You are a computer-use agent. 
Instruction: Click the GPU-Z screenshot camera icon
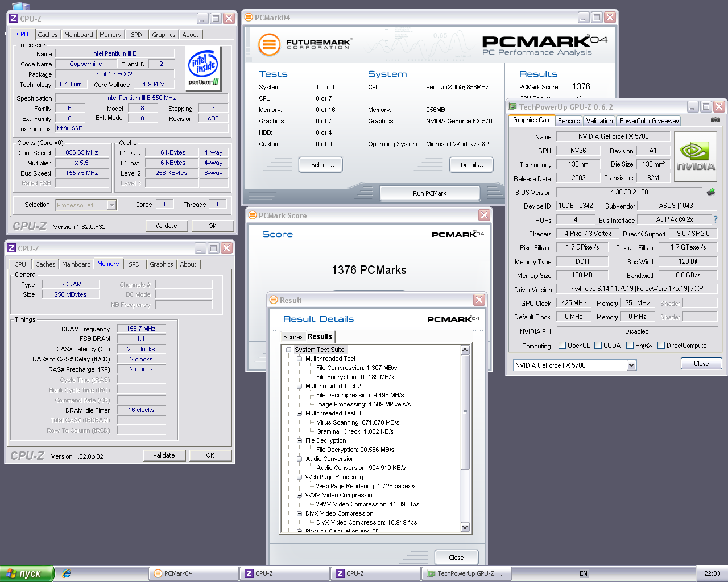[x=715, y=120]
